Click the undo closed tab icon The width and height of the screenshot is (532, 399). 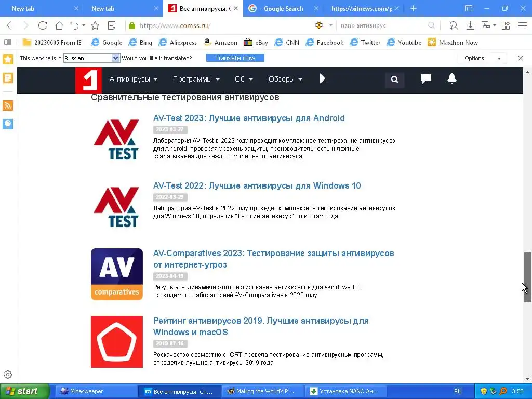(74, 25)
